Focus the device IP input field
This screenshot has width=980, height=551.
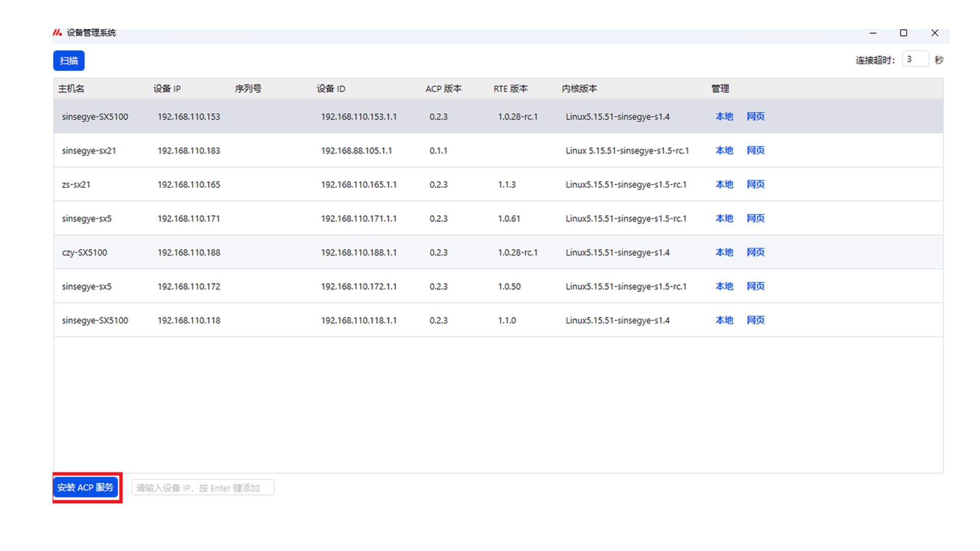point(203,488)
